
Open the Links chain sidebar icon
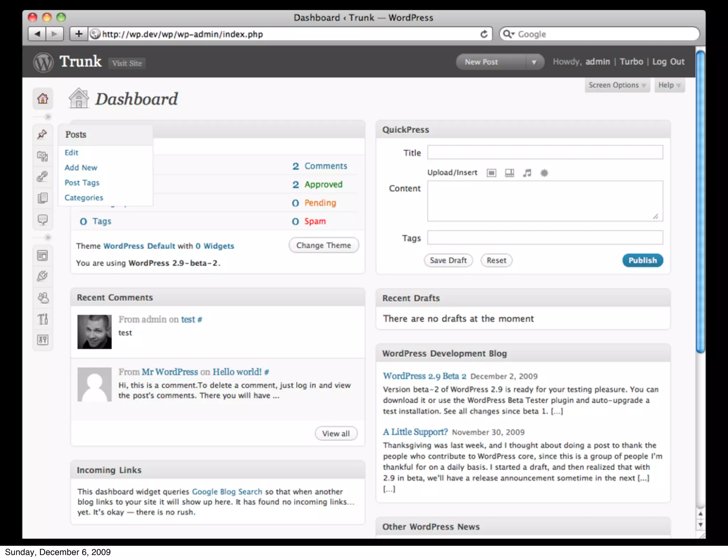point(42,177)
